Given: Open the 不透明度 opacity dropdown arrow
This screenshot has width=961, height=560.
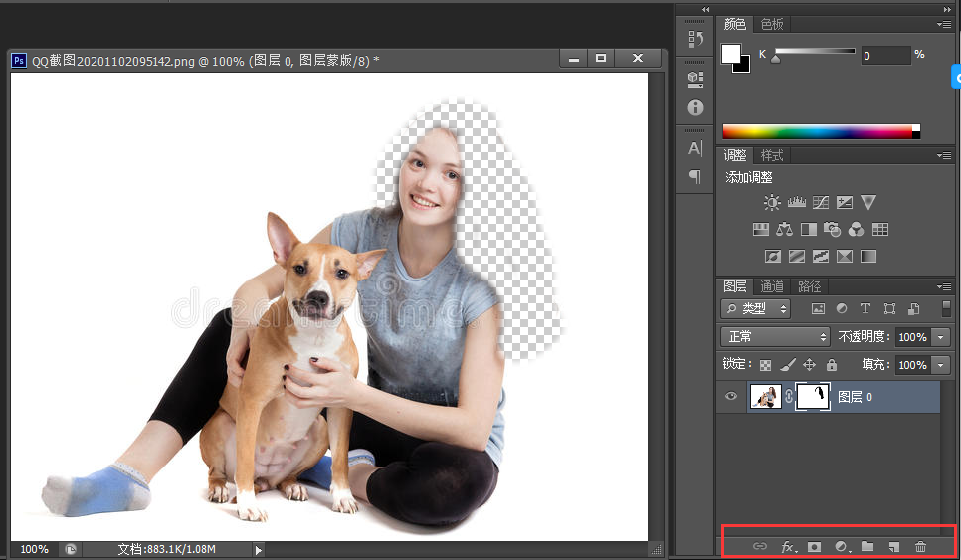Looking at the screenshot, I should point(941,337).
